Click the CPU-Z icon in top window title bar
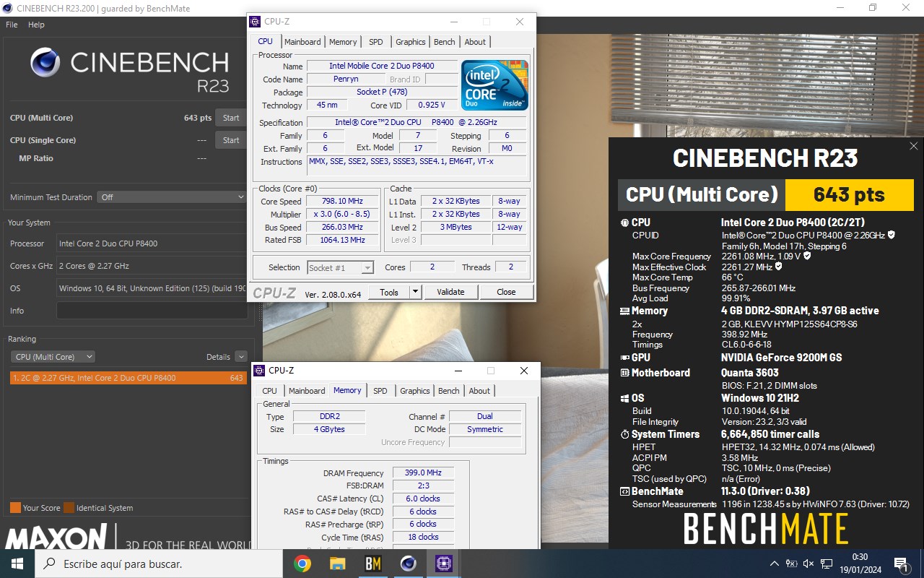 click(x=255, y=22)
